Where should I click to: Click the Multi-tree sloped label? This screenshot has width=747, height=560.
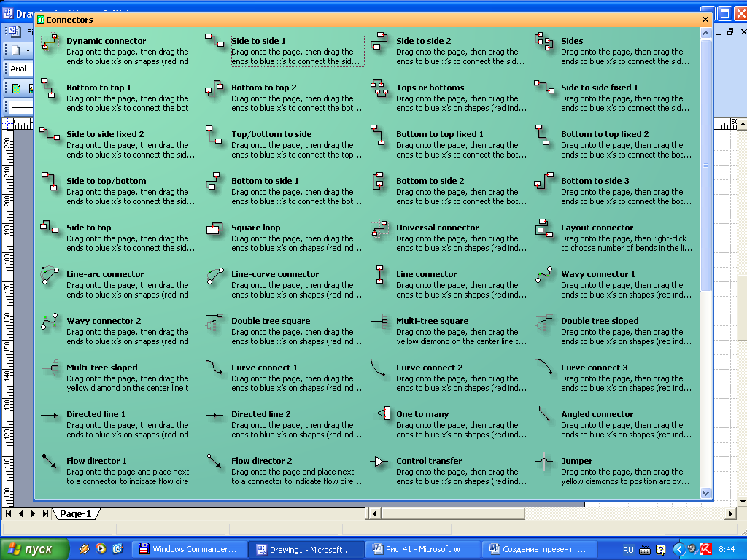[102, 367]
